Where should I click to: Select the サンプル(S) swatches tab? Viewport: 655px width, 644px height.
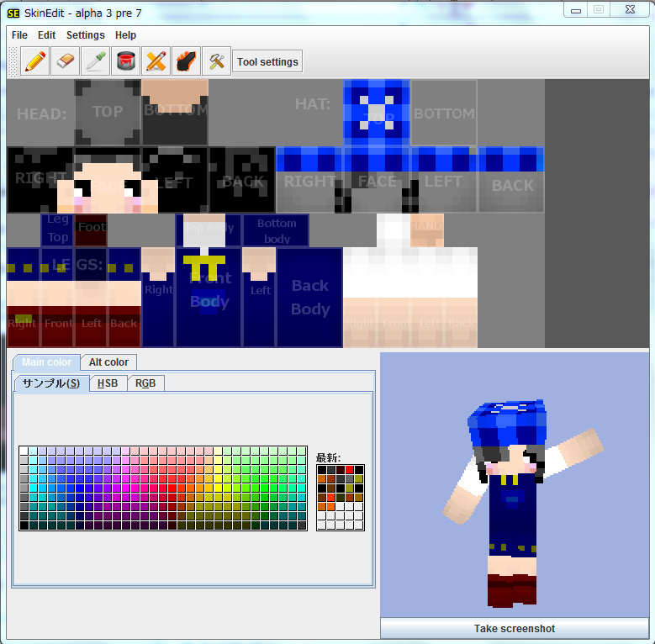point(51,383)
